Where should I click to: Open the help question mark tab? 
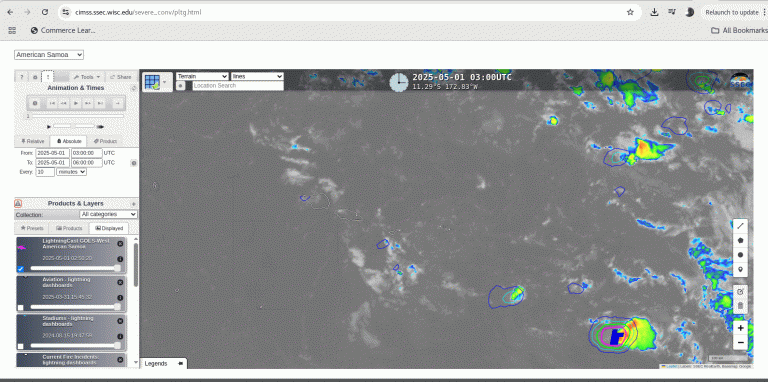pyautogui.click(x=22, y=77)
